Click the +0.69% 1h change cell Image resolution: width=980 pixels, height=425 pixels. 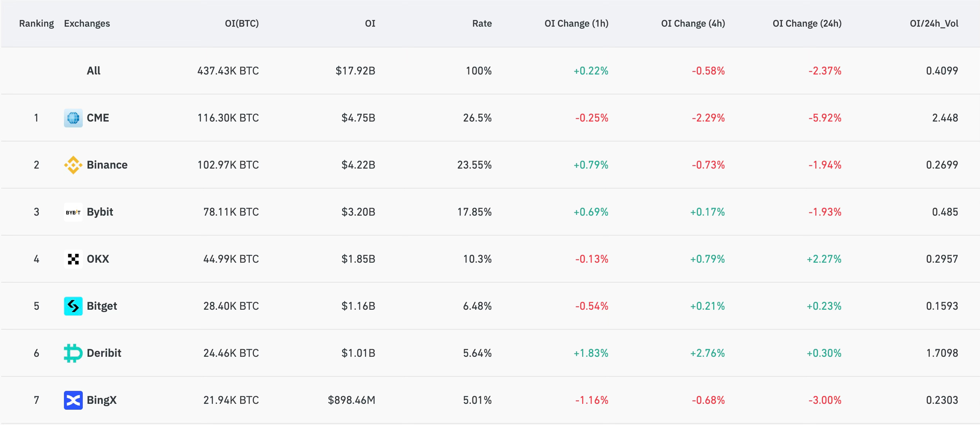(x=591, y=212)
